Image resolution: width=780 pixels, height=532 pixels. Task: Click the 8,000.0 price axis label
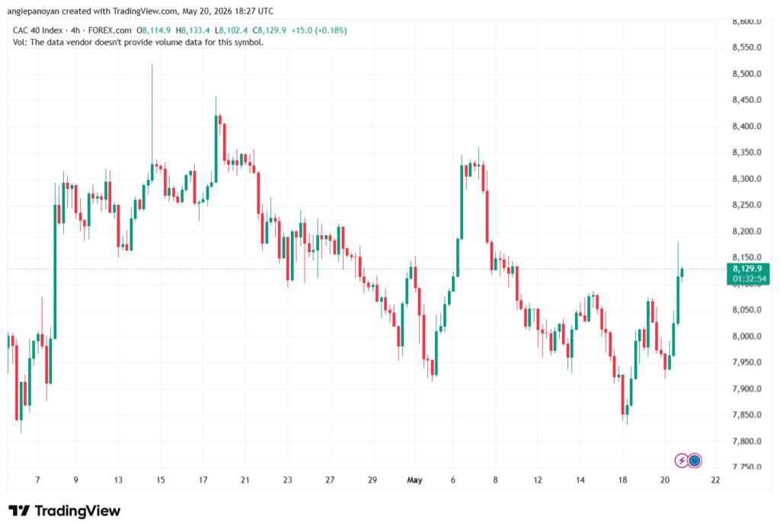coord(746,336)
